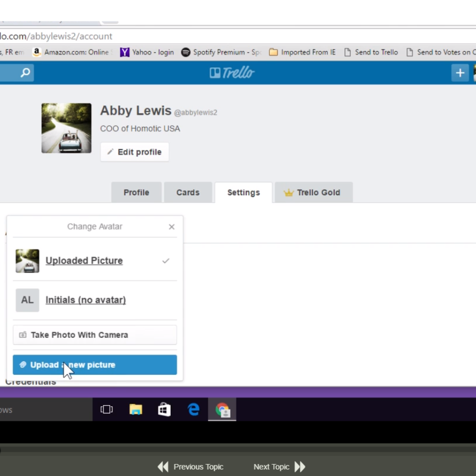The width and height of the screenshot is (476, 476).
Task: Click Edit profile button
Action: (135, 152)
